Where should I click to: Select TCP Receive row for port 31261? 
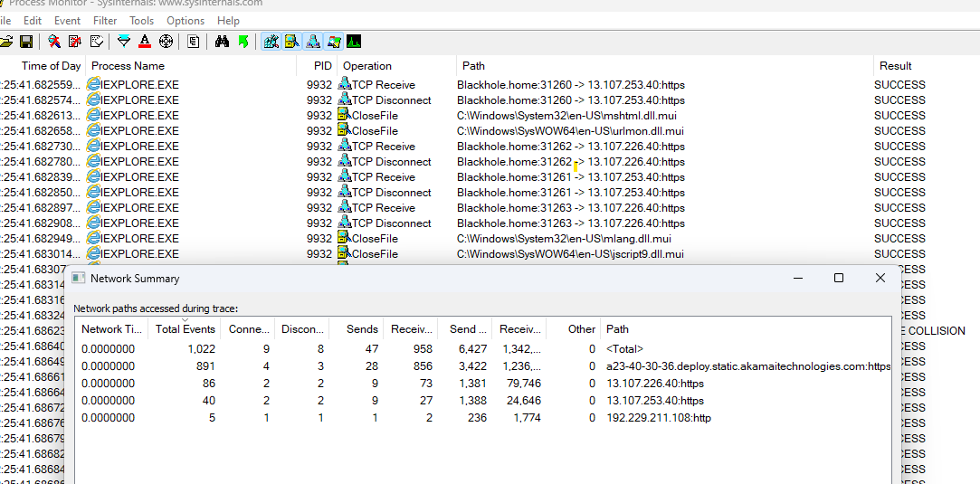point(490,176)
